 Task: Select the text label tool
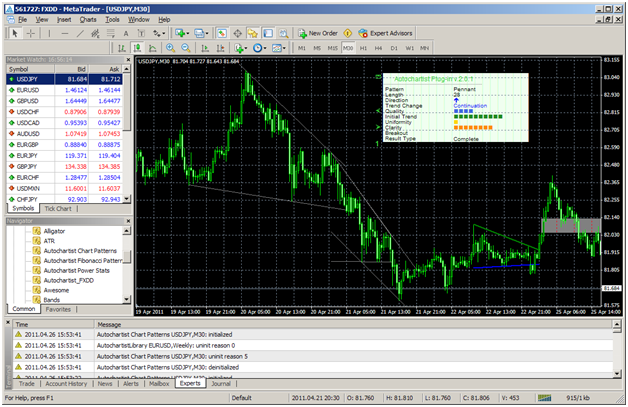141,33
